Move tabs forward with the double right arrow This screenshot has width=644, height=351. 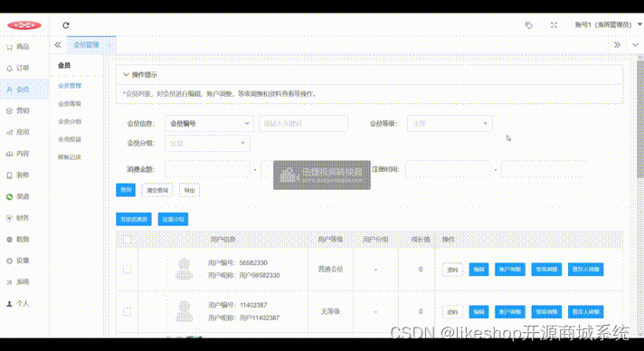[617, 45]
